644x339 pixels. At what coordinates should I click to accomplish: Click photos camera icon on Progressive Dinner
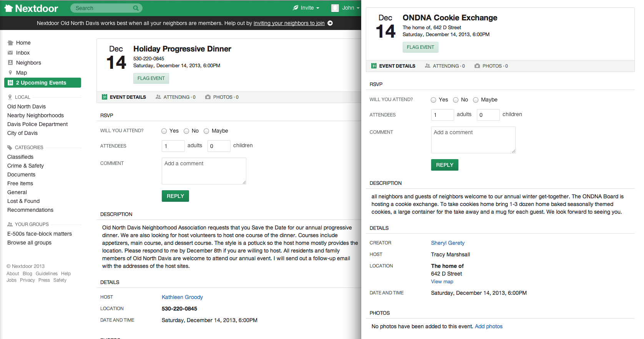coord(208,97)
